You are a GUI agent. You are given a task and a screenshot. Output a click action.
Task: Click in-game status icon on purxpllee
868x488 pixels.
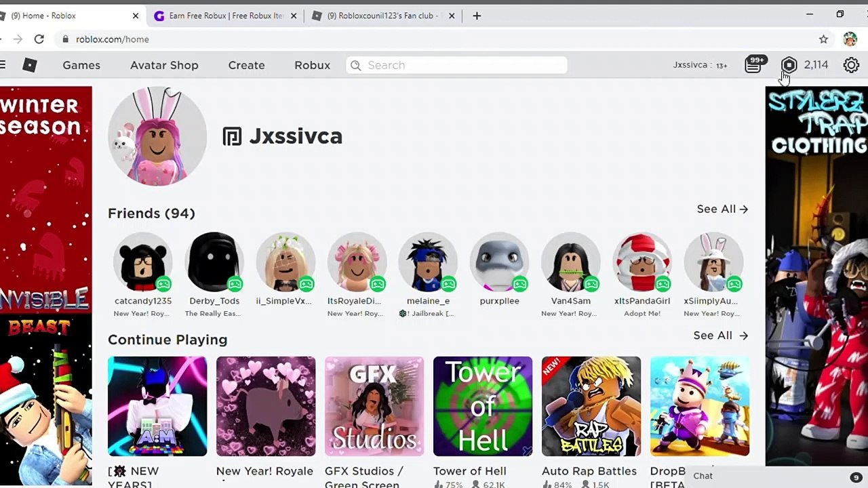click(x=519, y=284)
